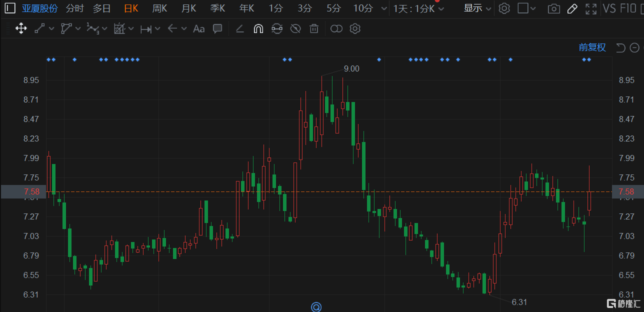Click the 8.95 label on left axis
This screenshot has height=312, width=644.
pyautogui.click(x=31, y=80)
